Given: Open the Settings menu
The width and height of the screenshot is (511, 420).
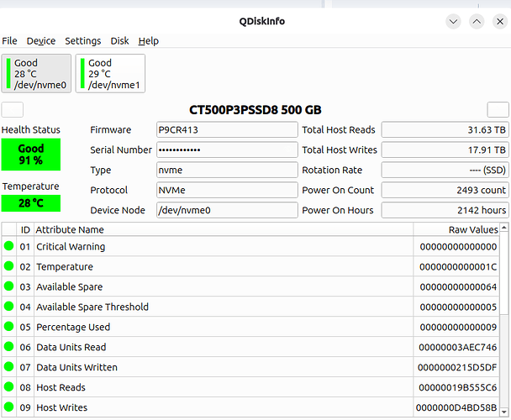Looking at the screenshot, I should tap(82, 41).
